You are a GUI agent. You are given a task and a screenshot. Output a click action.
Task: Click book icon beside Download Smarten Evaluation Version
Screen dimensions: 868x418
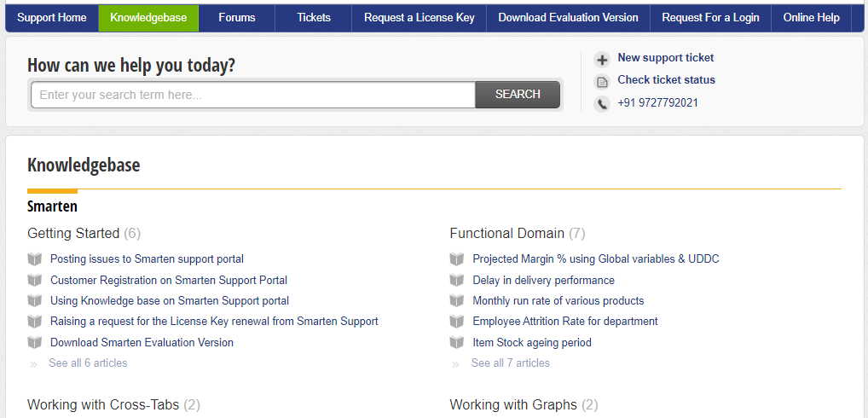point(35,343)
